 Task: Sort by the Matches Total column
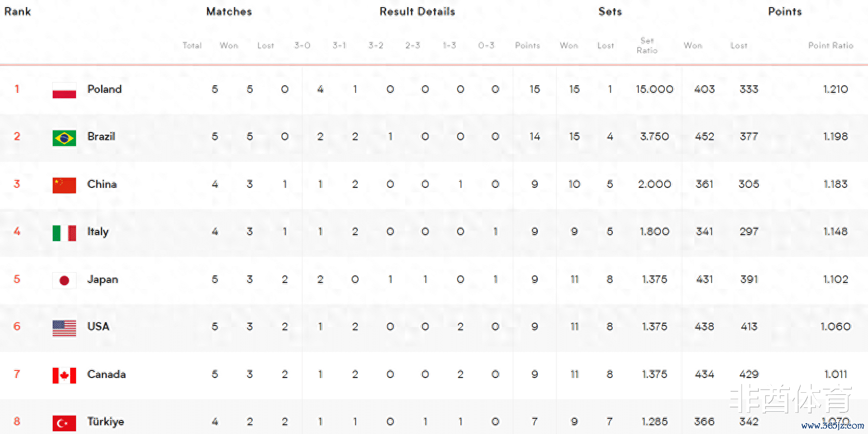192,46
